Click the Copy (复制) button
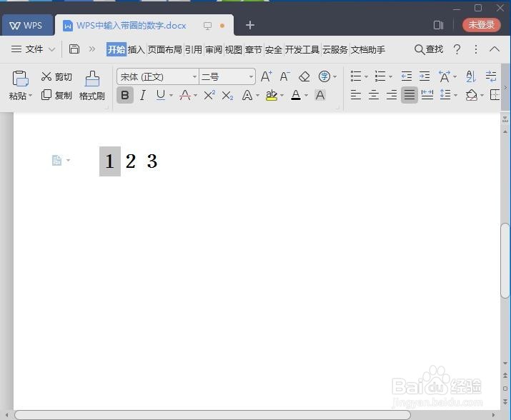 [x=56, y=95]
